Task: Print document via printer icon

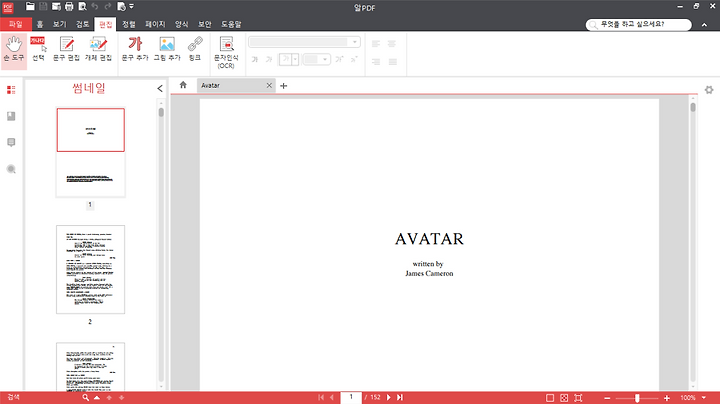Action: coord(69,6)
